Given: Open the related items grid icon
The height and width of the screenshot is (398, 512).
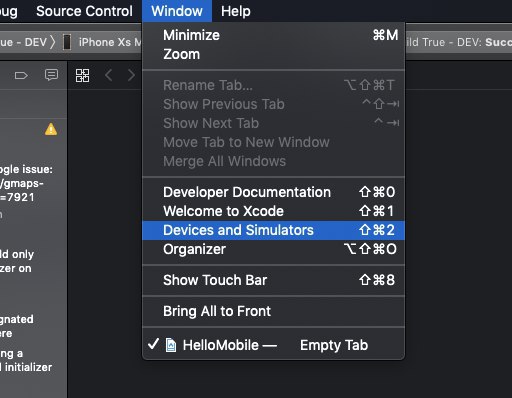Looking at the screenshot, I should point(82,75).
